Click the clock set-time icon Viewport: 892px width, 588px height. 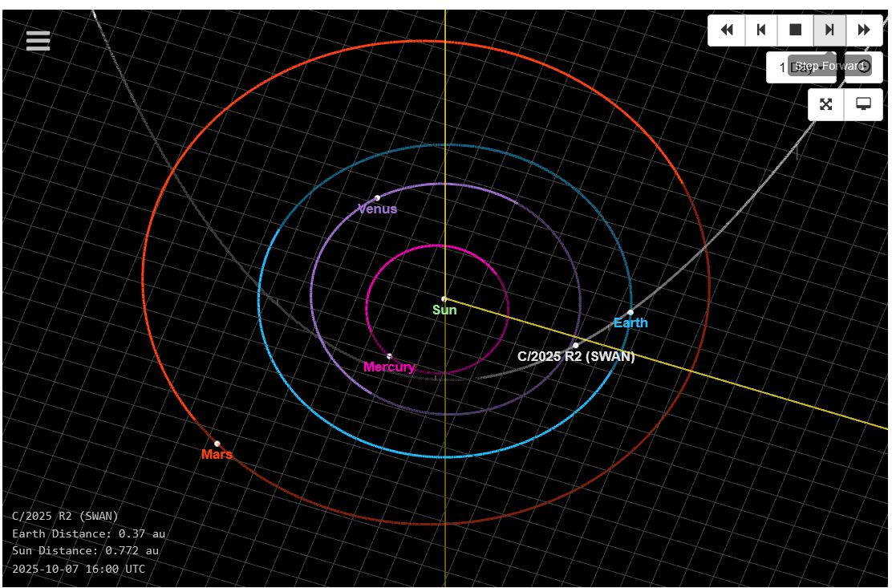[864, 67]
